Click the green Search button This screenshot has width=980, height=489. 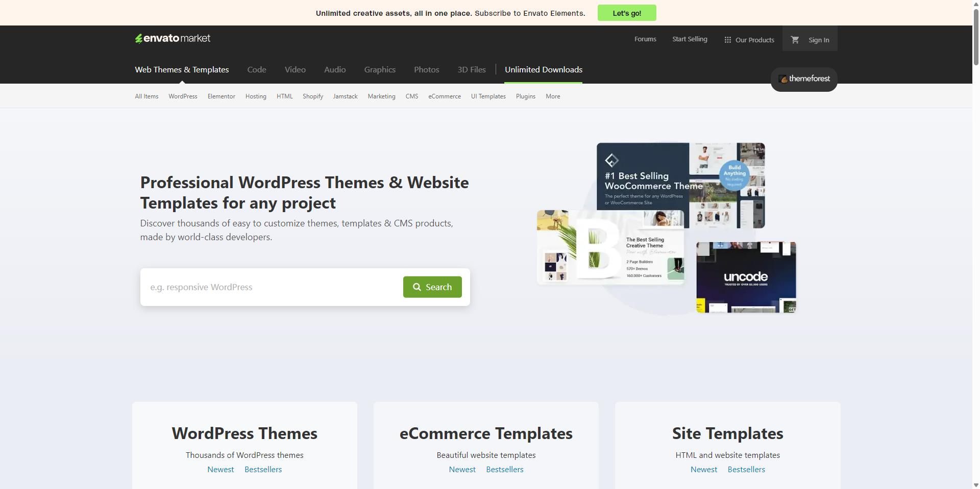coord(432,287)
